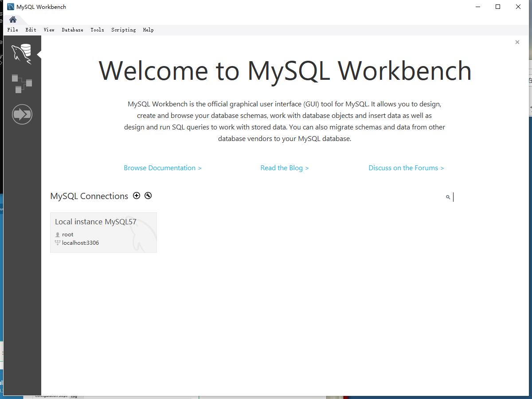Click the search magnifier beside connections filter
532x399 pixels.
point(447,197)
